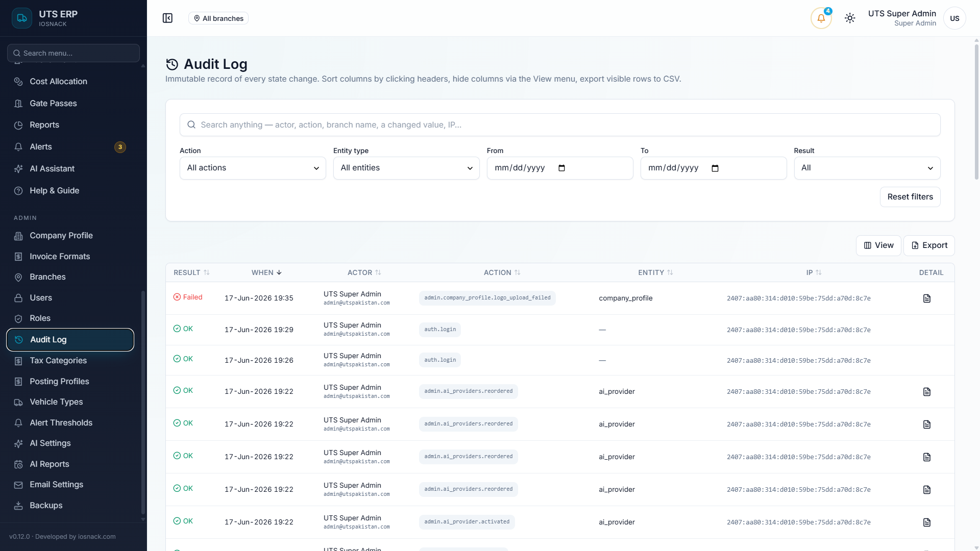
Task: Click the auth.login tag at 19:26
Action: [440, 360]
